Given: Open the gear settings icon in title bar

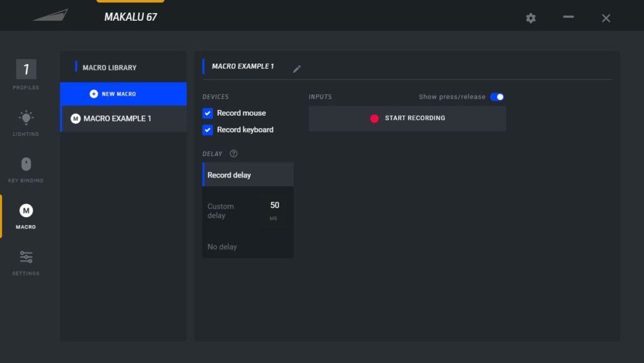Looking at the screenshot, I should coord(531,18).
